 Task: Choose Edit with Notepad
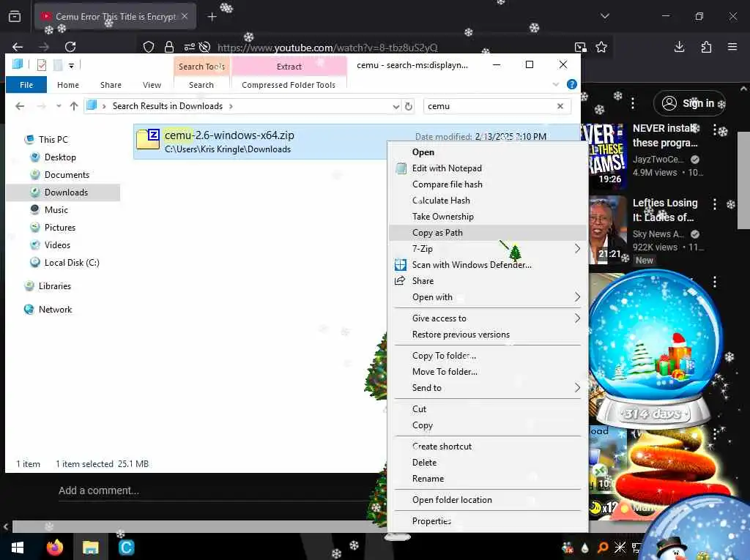click(488, 168)
